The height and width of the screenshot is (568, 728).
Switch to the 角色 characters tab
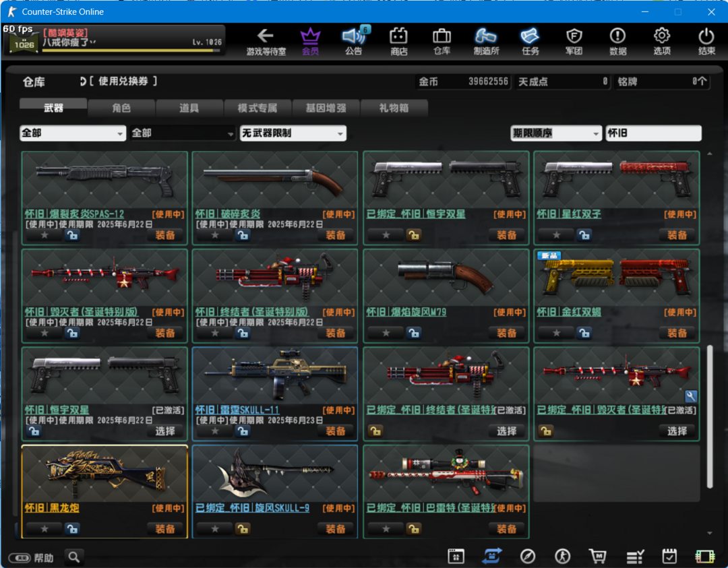121,108
